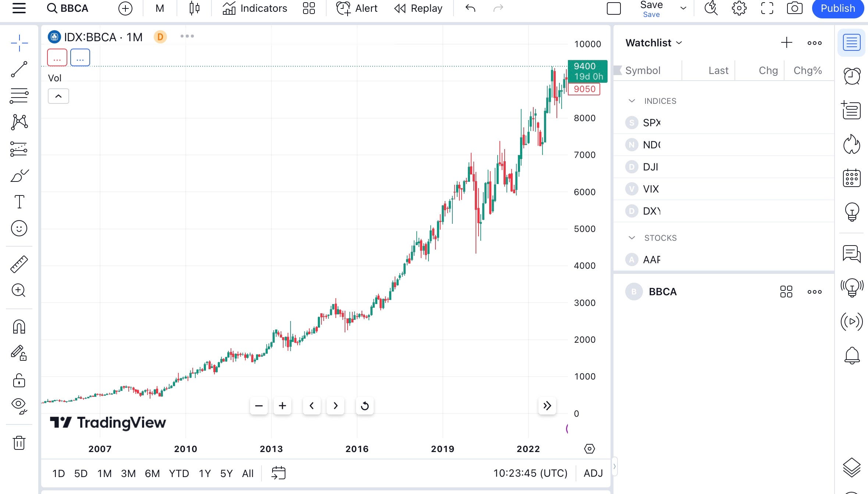The width and height of the screenshot is (868, 494).
Task: Pick the ruler measure tool
Action: [19, 264]
